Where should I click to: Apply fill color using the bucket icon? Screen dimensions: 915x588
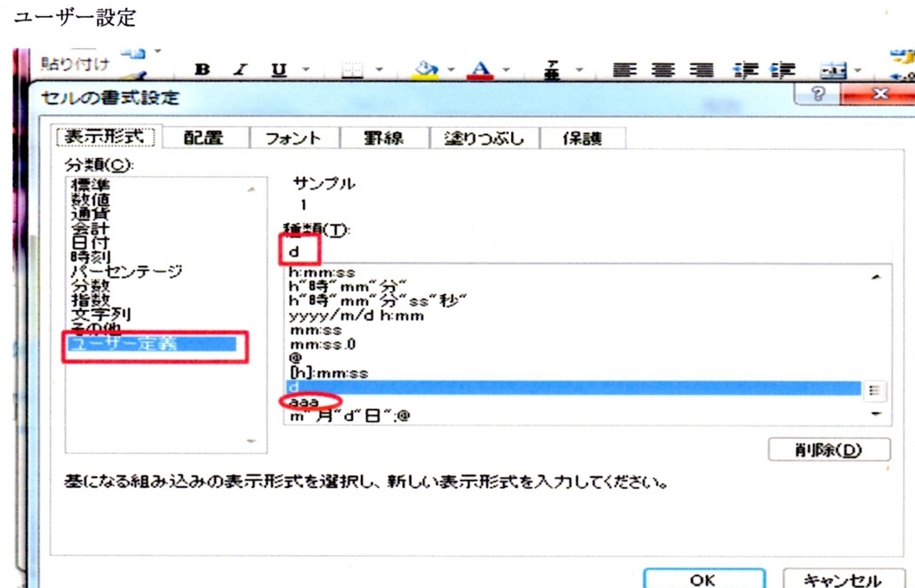point(426,68)
